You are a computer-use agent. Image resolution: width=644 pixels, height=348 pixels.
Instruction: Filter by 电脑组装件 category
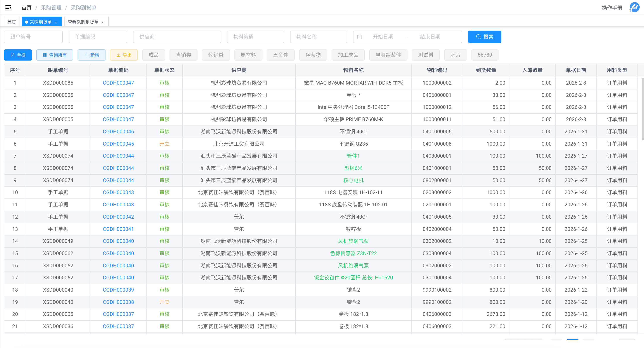(x=388, y=55)
